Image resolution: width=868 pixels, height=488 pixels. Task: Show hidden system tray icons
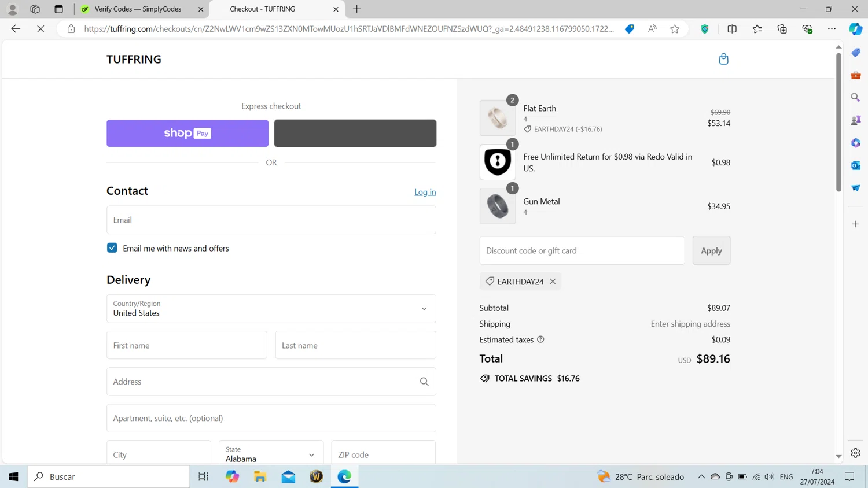[x=701, y=476]
